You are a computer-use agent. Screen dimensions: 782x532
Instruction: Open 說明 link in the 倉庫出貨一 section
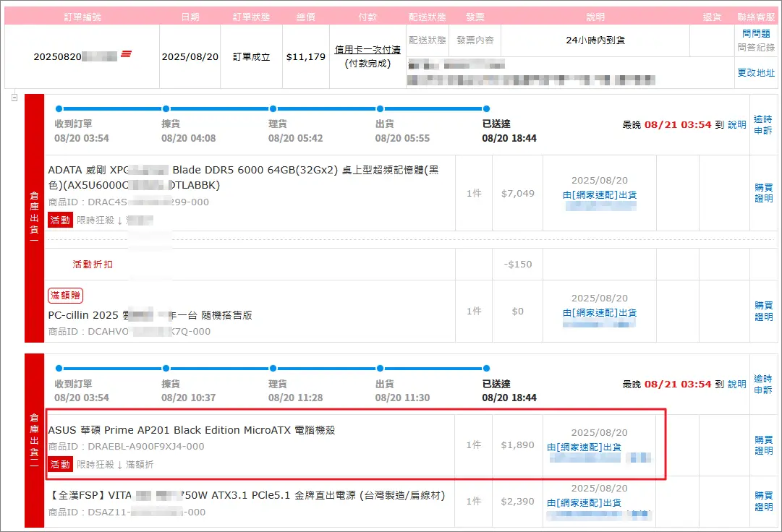pos(736,124)
